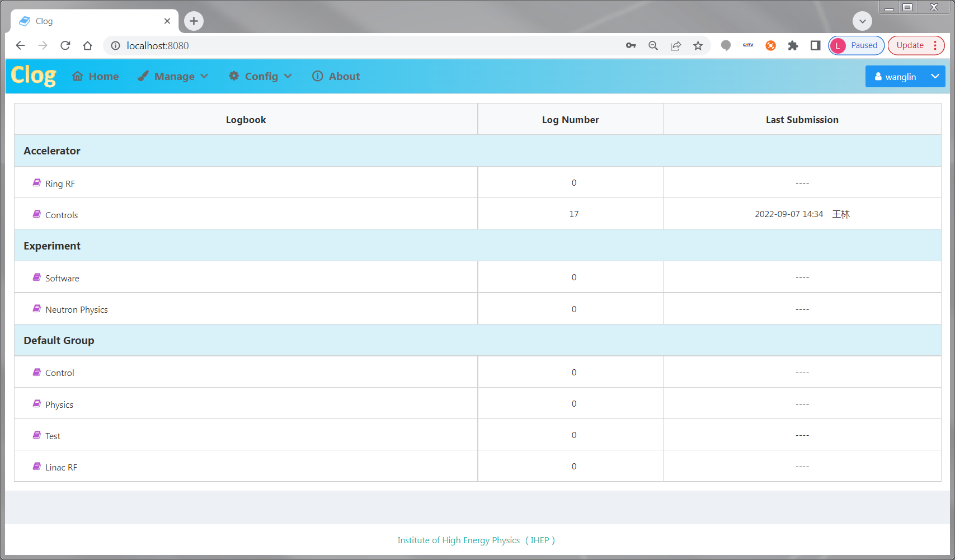The width and height of the screenshot is (955, 560).
Task: Open the Extensions puzzle icon
Action: pyautogui.click(x=793, y=45)
